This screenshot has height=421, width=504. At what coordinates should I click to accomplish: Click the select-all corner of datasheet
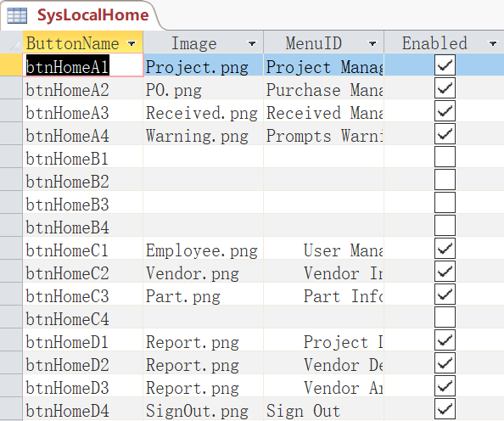(x=11, y=42)
